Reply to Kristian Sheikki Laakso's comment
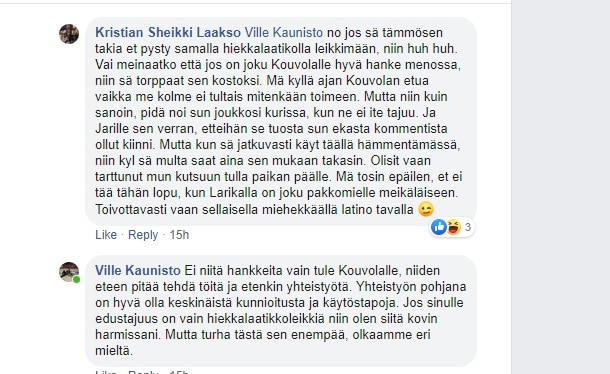 [143, 235]
